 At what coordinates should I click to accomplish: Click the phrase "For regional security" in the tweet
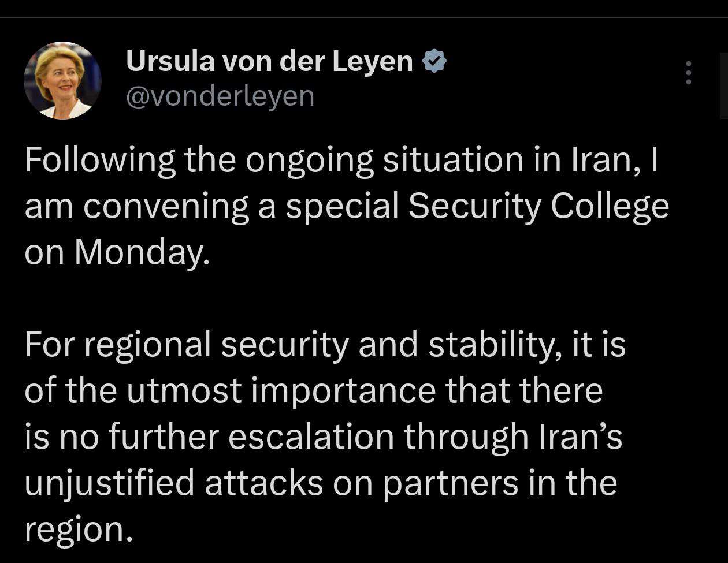click(x=187, y=345)
